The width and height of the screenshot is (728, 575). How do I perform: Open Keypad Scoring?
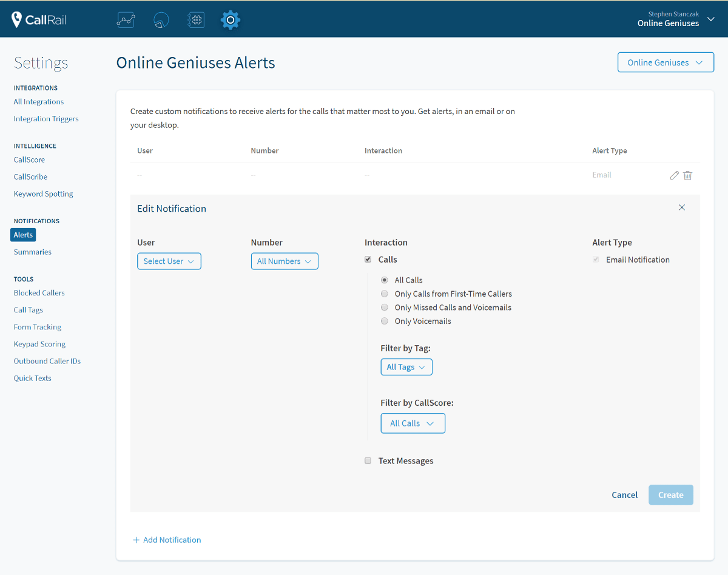[x=39, y=344]
